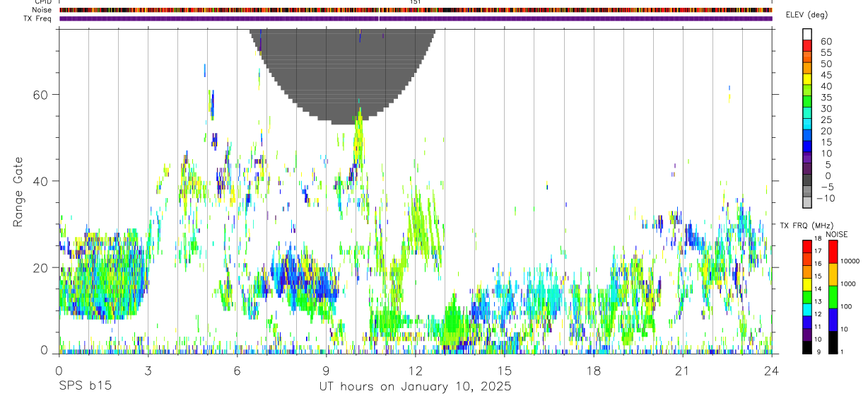868x401 pixels.
Task: Click the UT hours on January 10, 2025 label
Action: point(415,387)
